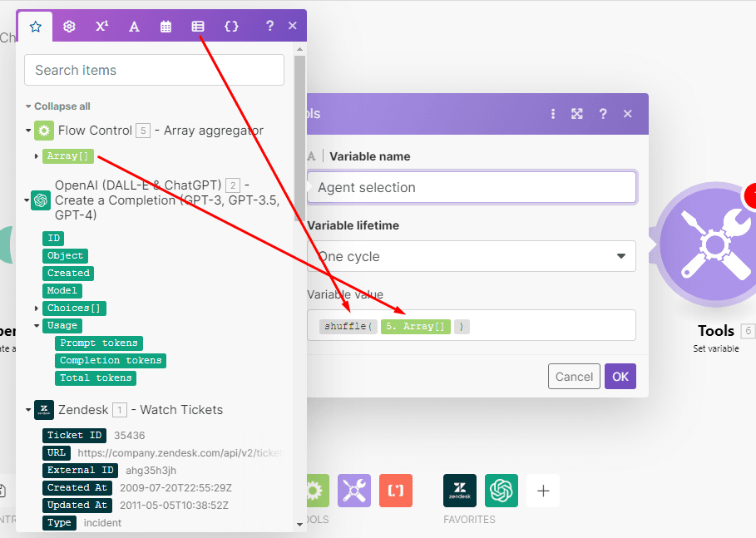Switch to the starred favorites tab
The height and width of the screenshot is (538, 756).
(35, 26)
